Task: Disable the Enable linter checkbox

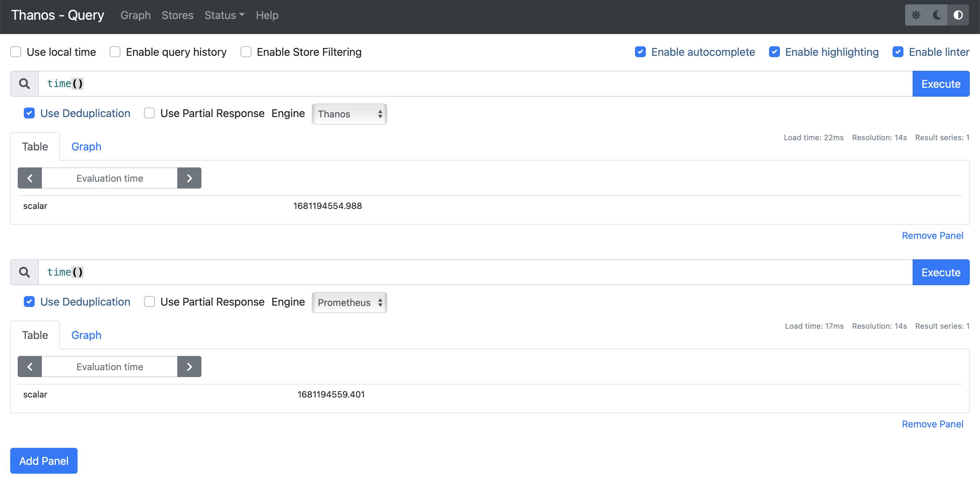Action: tap(898, 52)
